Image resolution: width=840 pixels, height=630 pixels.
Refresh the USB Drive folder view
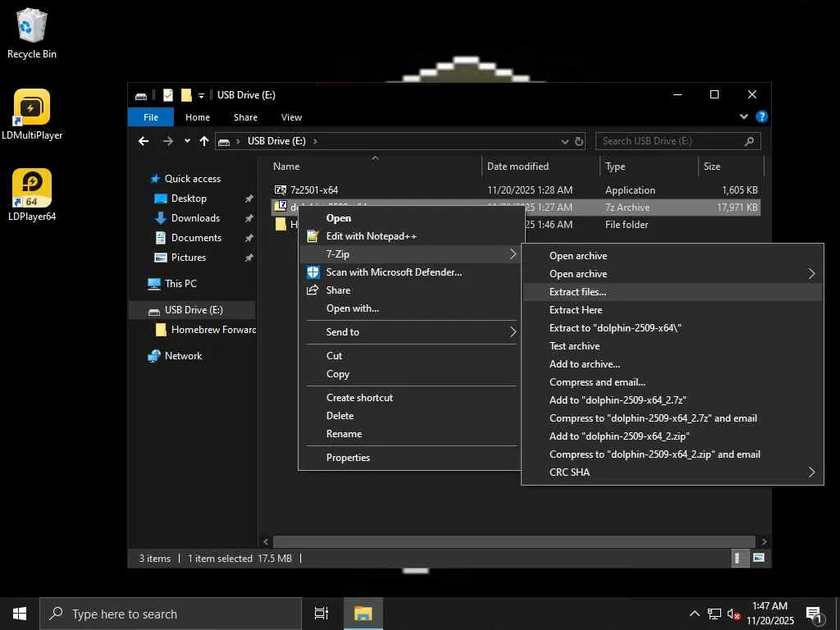578,141
